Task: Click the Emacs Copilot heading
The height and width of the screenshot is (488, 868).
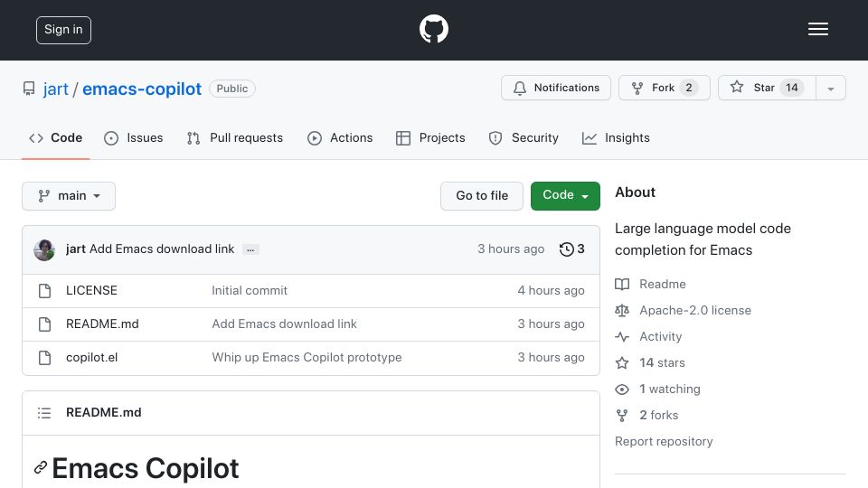Action: (x=145, y=469)
